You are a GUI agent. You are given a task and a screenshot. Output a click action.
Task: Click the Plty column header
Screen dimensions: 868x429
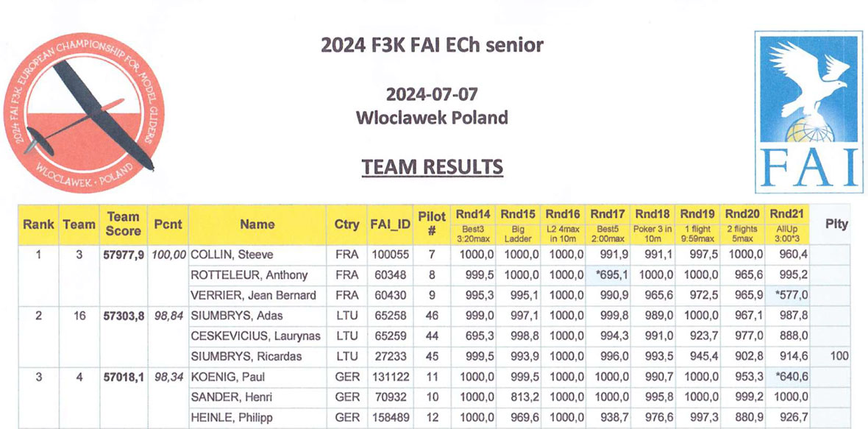click(x=836, y=224)
